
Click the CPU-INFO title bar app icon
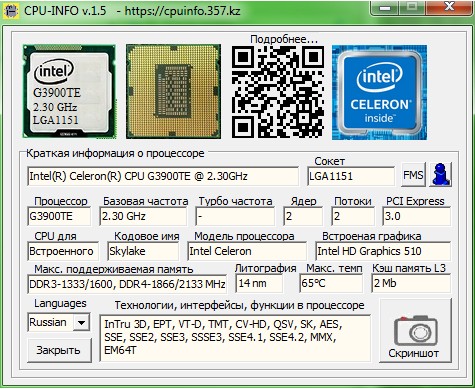(x=11, y=10)
